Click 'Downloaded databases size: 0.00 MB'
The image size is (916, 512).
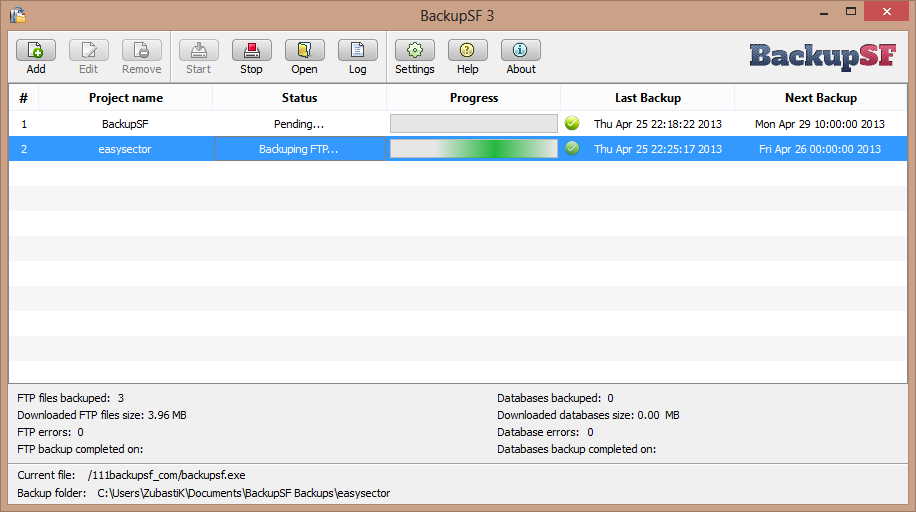pyautogui.click(x=588, y=415)
